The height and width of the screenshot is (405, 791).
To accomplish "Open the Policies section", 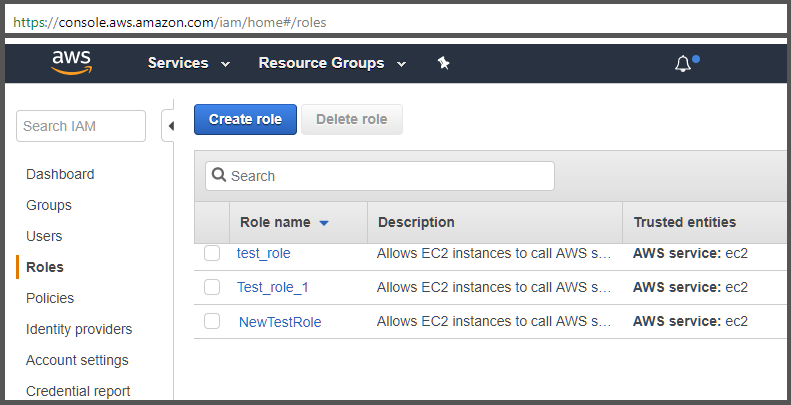I will pyautogui.click(x=50, y=298).
